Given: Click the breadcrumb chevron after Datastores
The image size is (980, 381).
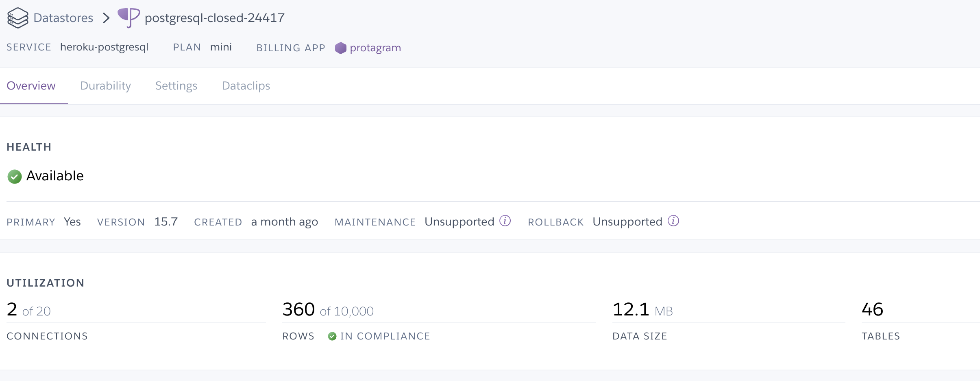Looking at the screenshot, I should coord(106,18).
